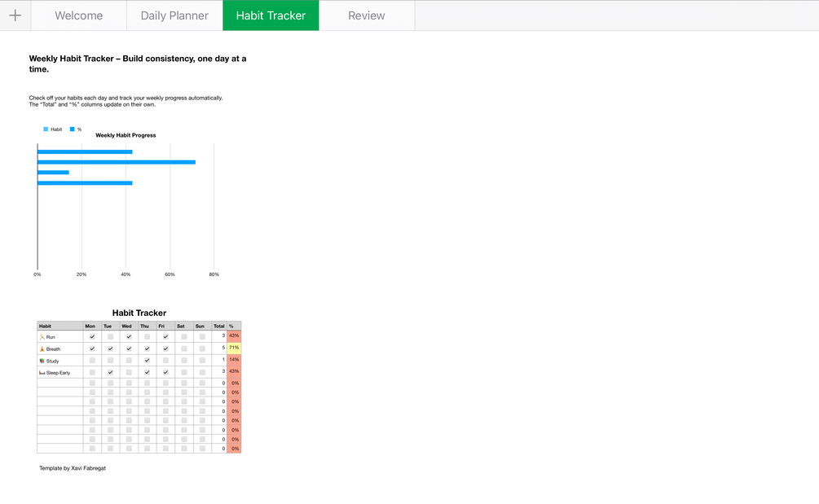Select the Run habit name cell
Screen dimensions: 819x504
tap(60, 336)
